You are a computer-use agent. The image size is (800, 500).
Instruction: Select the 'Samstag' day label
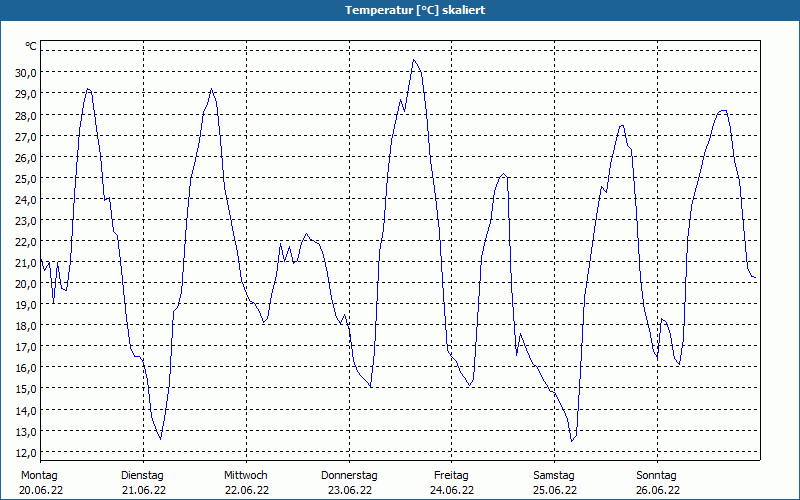(x=554, y=475)
